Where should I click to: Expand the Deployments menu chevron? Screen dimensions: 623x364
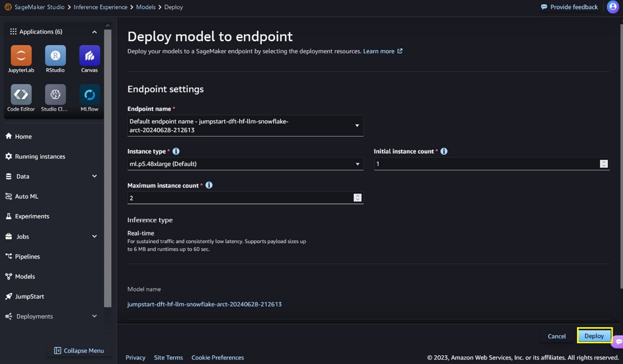[x=94, y=316]
